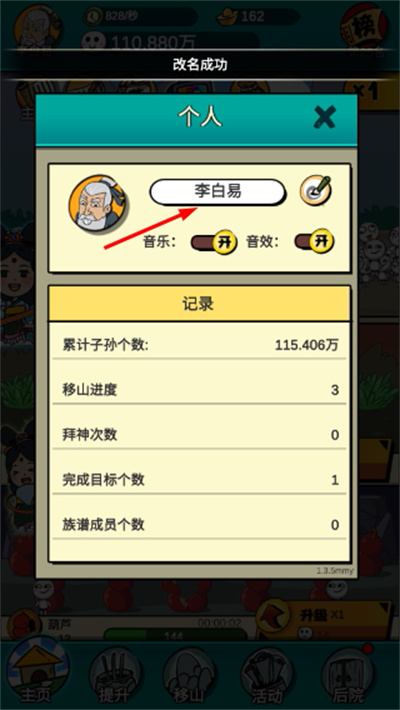Close the 个人 dialog with the X
This screenshot has height=710, width=400.
pyautogui.click(x=325, y=117)
